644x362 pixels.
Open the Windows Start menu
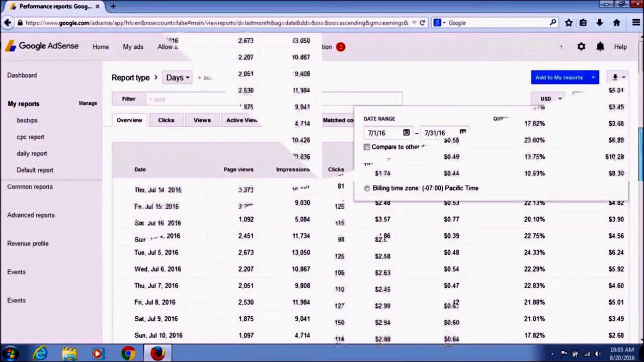(x=11, y=353)
